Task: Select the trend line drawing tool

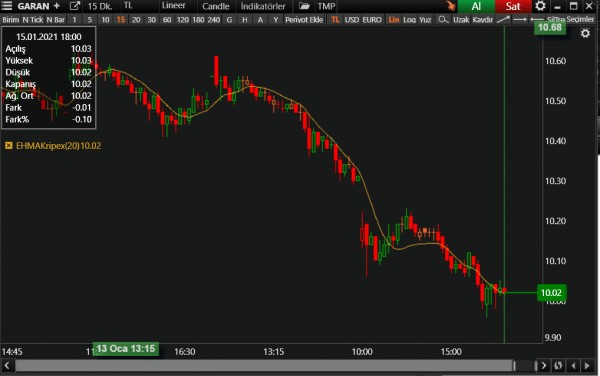Action: pos(503,20)
